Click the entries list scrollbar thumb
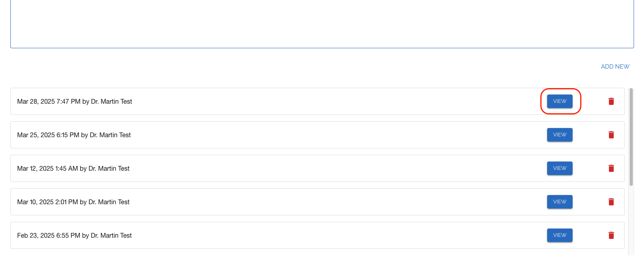This screenshot has height=270, width=644. (631, 136)
